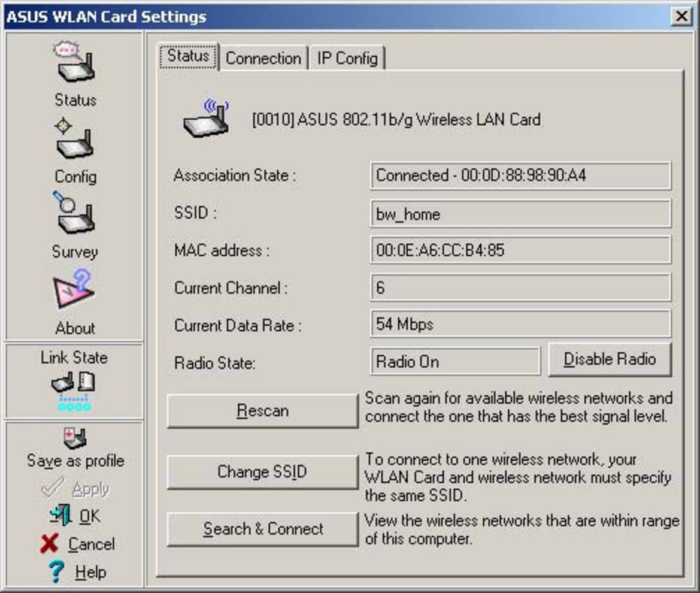This screenshot has width=700, height=593.
Task: Click the Cancel text label
Action: (92, 544)
